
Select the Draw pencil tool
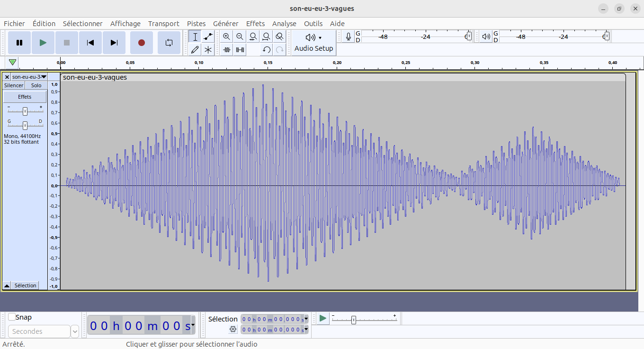195,49
